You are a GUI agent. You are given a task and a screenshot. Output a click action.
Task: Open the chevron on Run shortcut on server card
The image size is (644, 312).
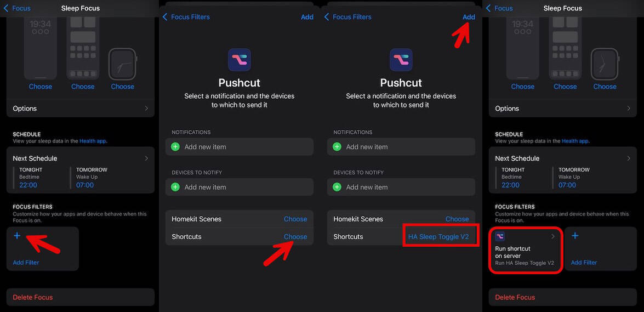tap(553, 236)
